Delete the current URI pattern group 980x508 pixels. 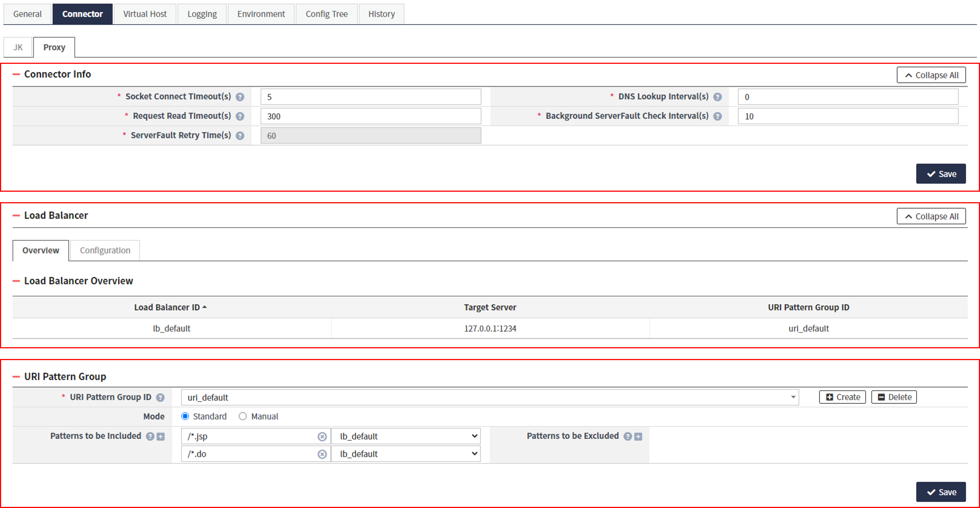tap(894, 397)
